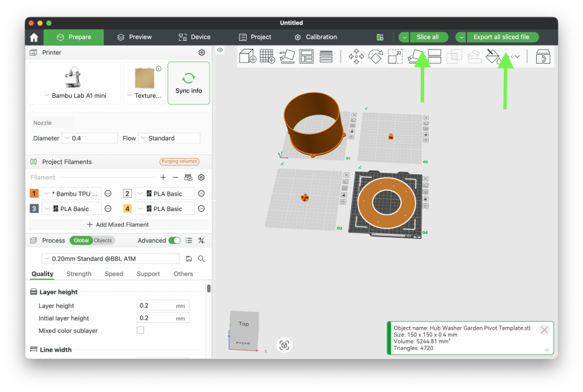Toggle the lock on plate 04
Viewport: 583px width, 392px height.
click(426, 199)
